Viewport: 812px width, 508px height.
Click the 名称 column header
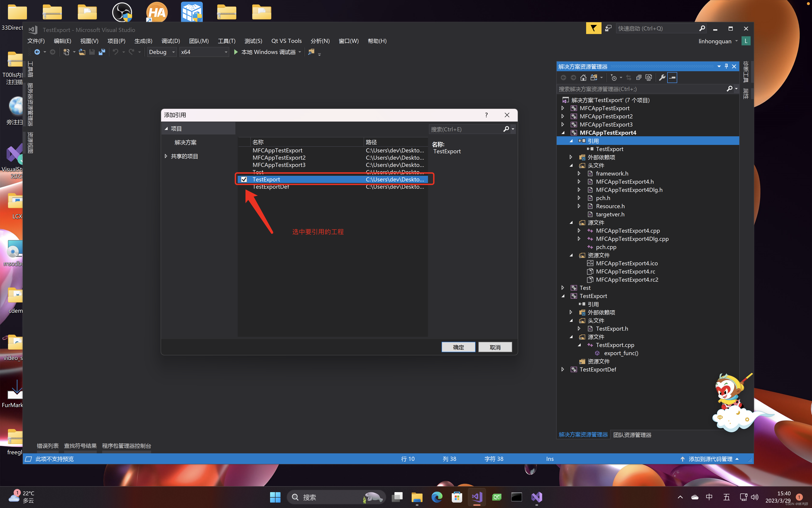pos(307,142)
